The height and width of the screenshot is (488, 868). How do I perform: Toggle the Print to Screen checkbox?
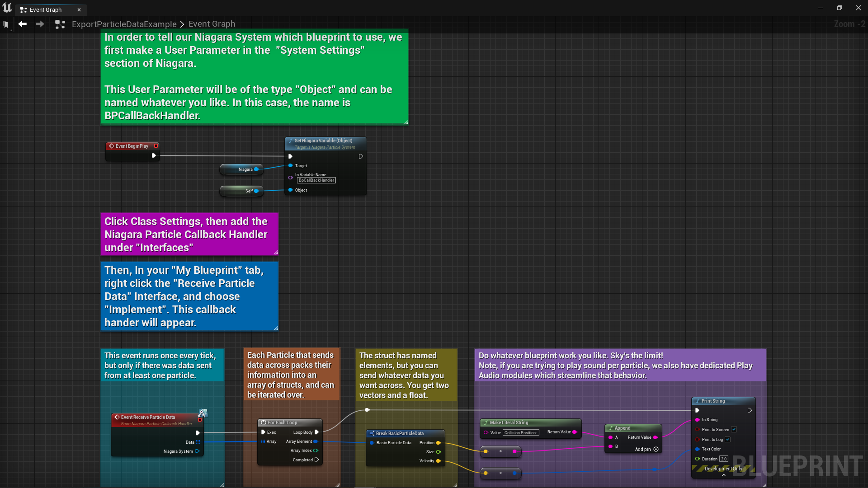point(734,429)
